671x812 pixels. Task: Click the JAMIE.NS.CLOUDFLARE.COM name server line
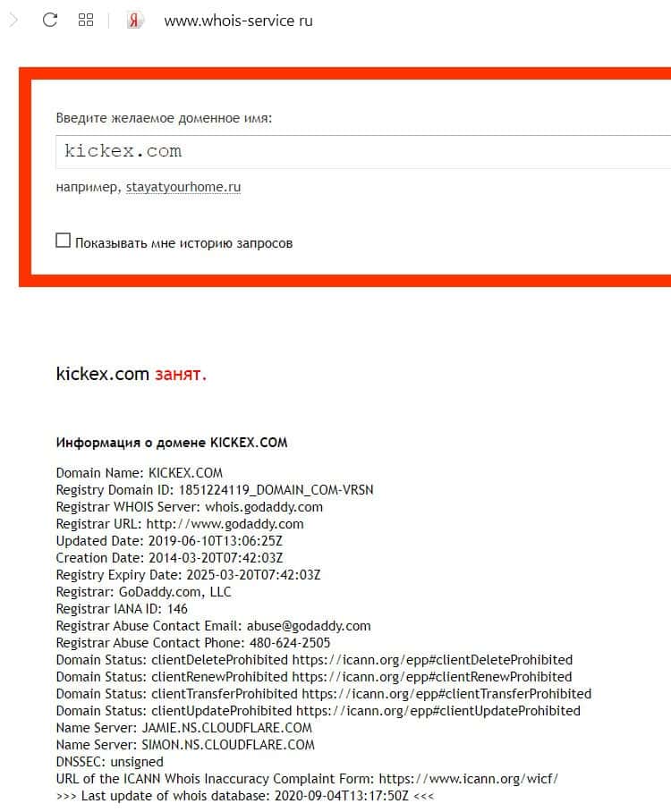pos(184,728)
